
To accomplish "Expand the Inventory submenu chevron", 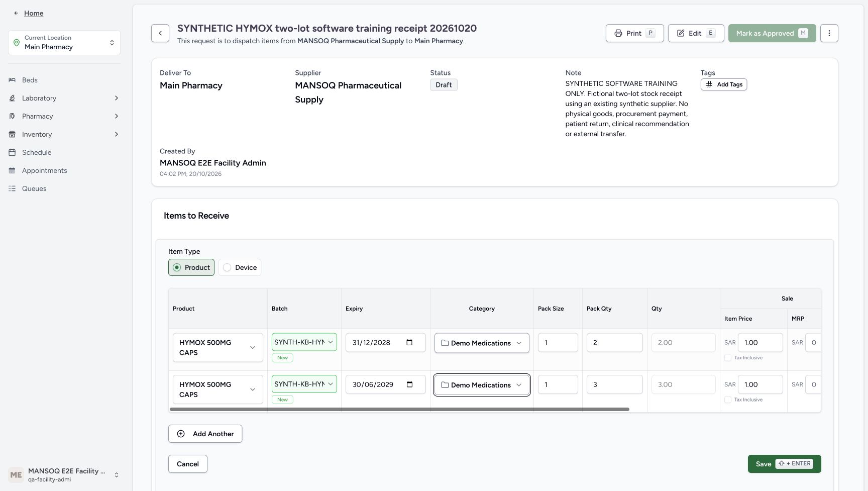I will tap(117, 134).
